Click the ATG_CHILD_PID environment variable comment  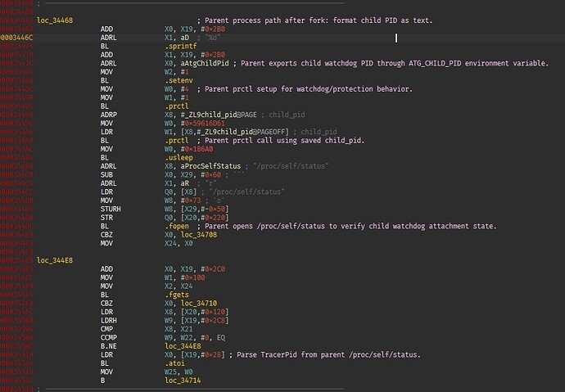391,63
